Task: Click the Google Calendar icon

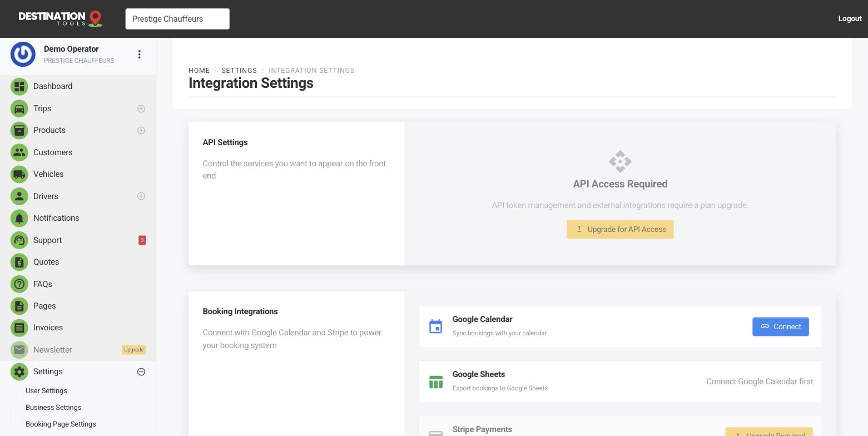Action: tap(436, 326)
